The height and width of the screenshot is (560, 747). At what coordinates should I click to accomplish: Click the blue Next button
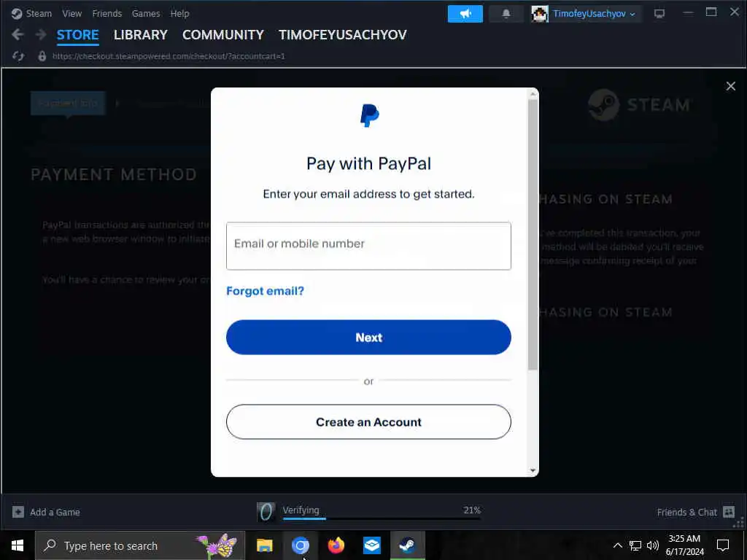pyautogui.click(x=368, y=337)
